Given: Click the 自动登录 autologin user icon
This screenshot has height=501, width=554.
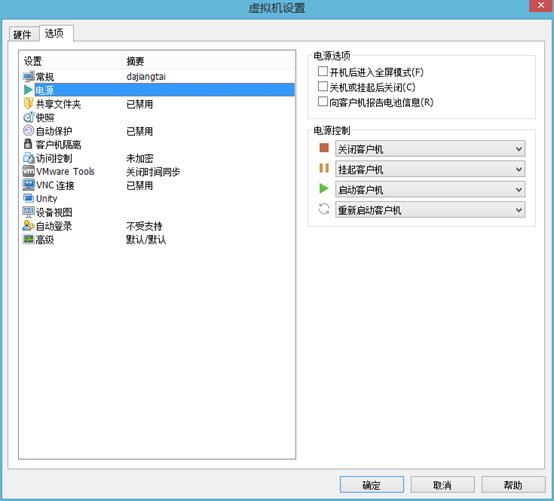Looking at the screenshot, I should (28, 225).
